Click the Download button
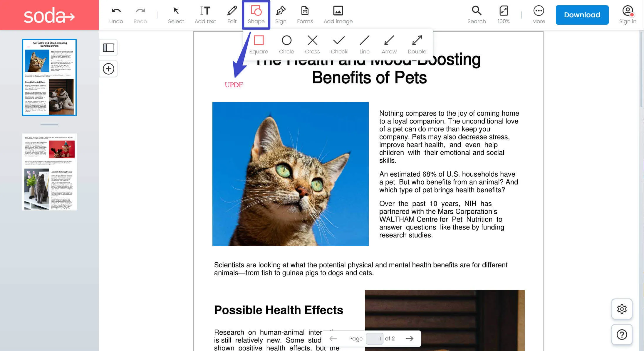Viewport: 644px width, 351px height. pyautogui.click(x=581, y=15)
